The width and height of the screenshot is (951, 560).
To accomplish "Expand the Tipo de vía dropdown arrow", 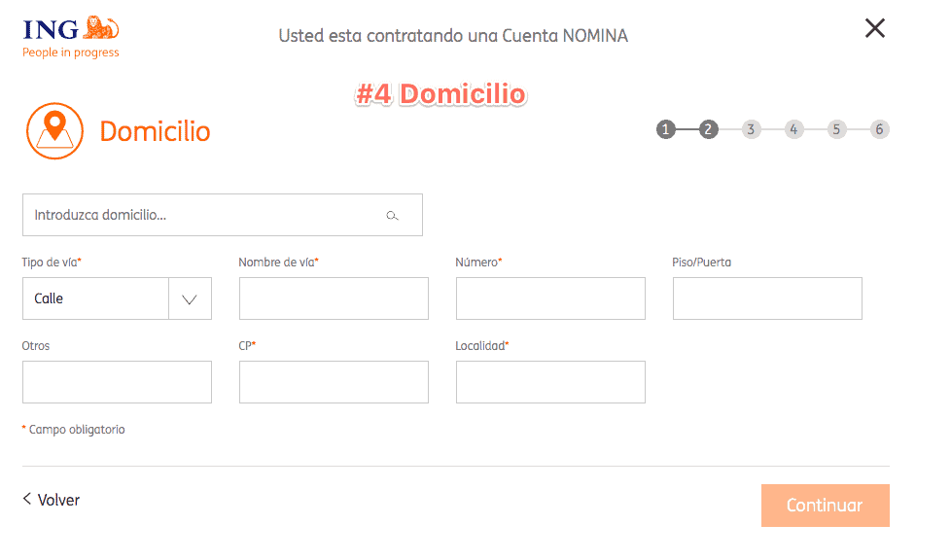I will click(x=190, y=299).
